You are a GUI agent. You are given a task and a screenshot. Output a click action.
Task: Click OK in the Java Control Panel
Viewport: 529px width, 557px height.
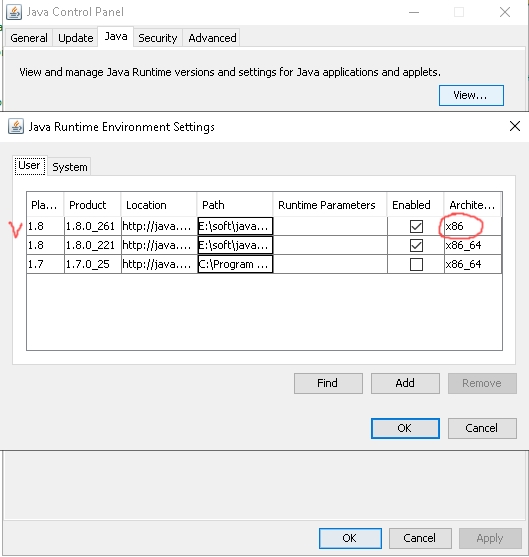coord(350,538)
